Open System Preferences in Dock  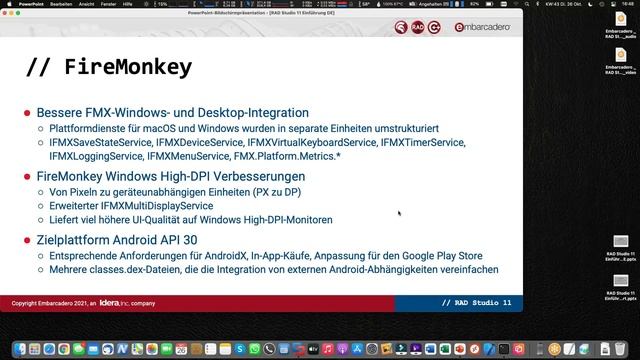[372, 349]
